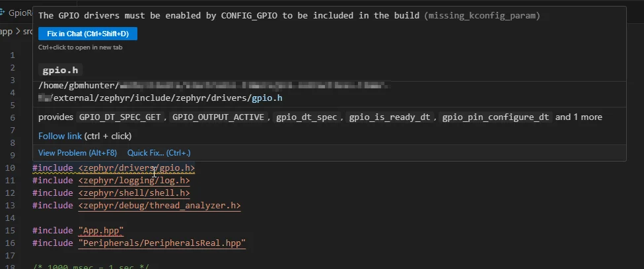Click the GPIO_DT_SPEC_GET symbol
The width and height of the screenshot is (644, 269).
coord(122,117)
